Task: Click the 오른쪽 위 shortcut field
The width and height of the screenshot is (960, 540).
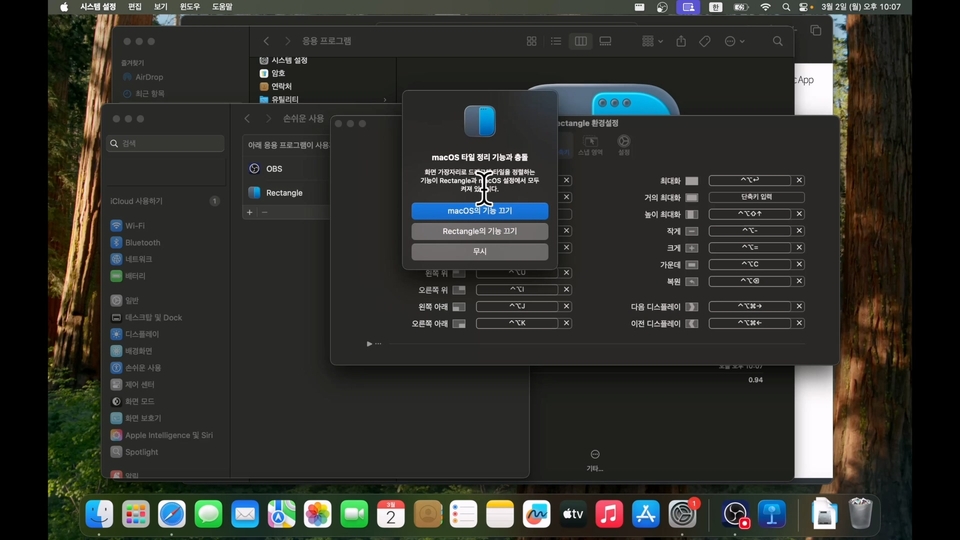Action: [x=517, y=290]
